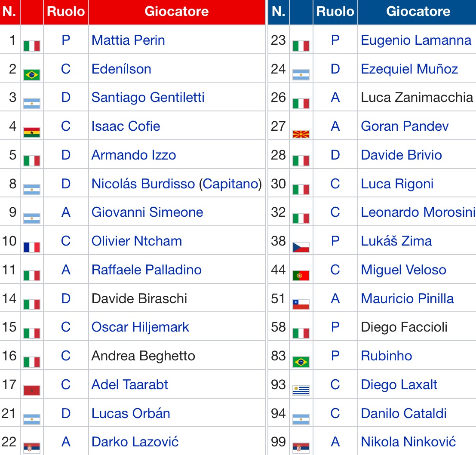Select the French flag by Olivier Ntcham
The height and width of the screenshot is (455, 476).
pyautogui.click(x=32, y=247)
